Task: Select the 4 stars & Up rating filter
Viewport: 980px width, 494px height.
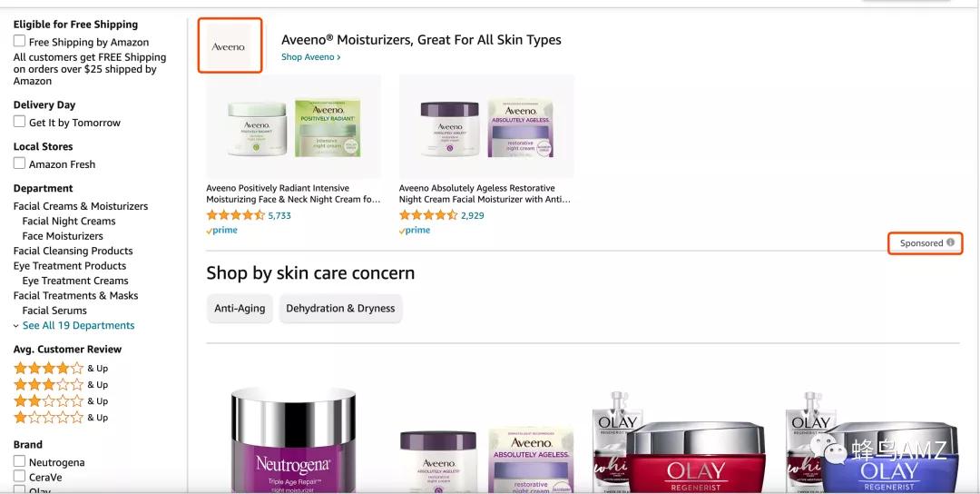Action: [61, 369]
